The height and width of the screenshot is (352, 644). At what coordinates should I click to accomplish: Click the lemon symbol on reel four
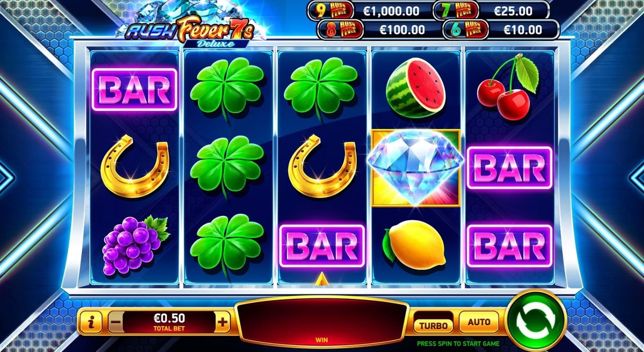(415, 247)
